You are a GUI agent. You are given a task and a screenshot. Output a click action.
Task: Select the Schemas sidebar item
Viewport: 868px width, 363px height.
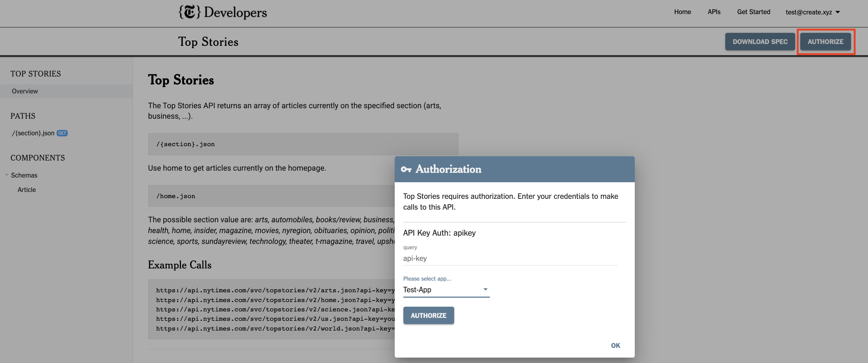click(24, 175)
